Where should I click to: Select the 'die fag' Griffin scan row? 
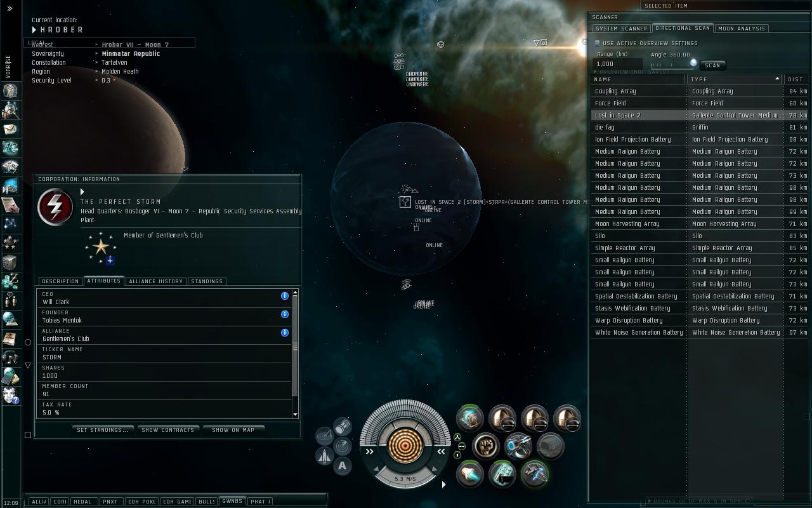click(x=700, y=127)
